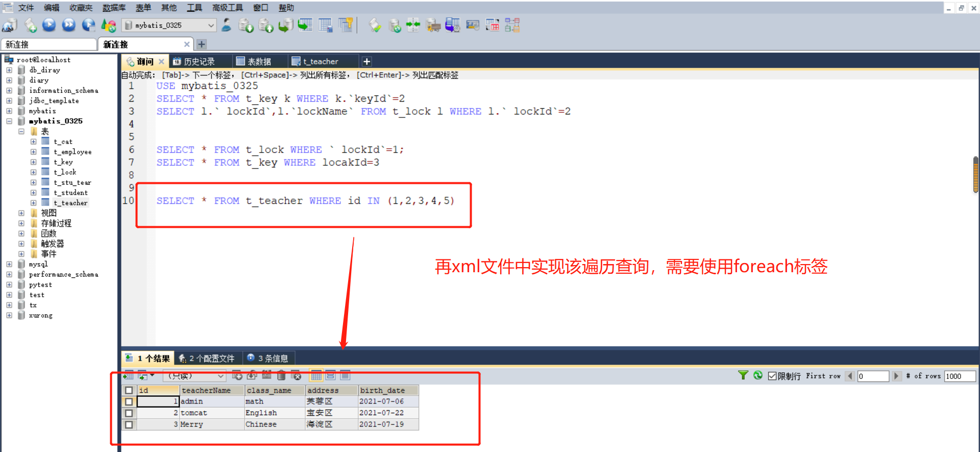This screenshot has height=452, width=980.
Task: Click the save changes icon in result toolbar
Action: coord(266,376)
